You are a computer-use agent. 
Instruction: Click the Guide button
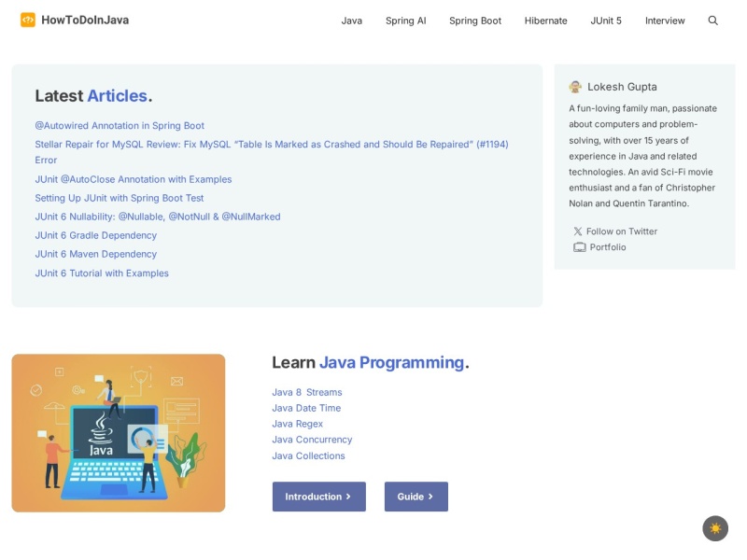click(x=416, y=497)
